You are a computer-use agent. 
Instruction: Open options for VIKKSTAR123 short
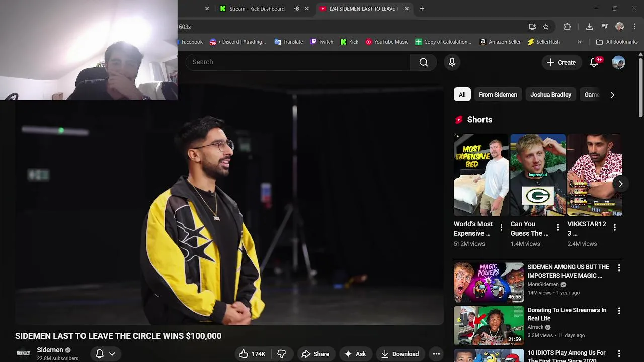click(x=614, y=228)
